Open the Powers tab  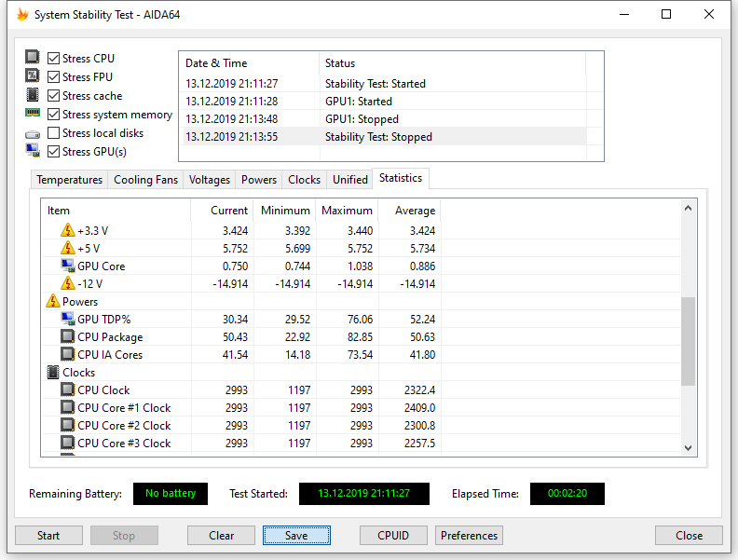click(259, 180)
